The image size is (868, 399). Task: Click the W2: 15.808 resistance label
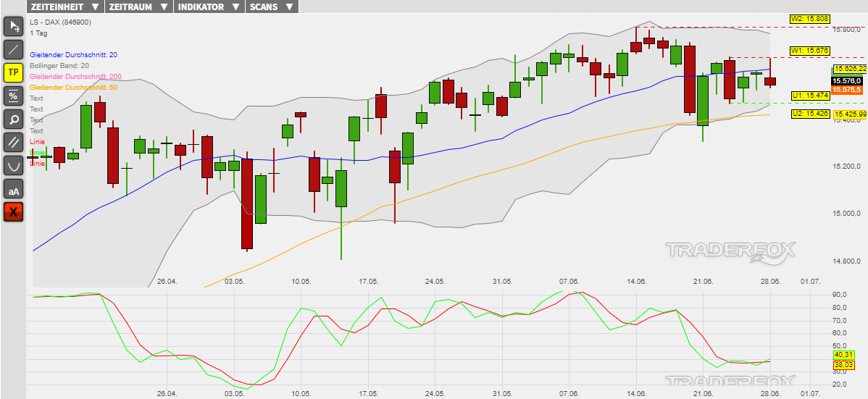[809, 18]
